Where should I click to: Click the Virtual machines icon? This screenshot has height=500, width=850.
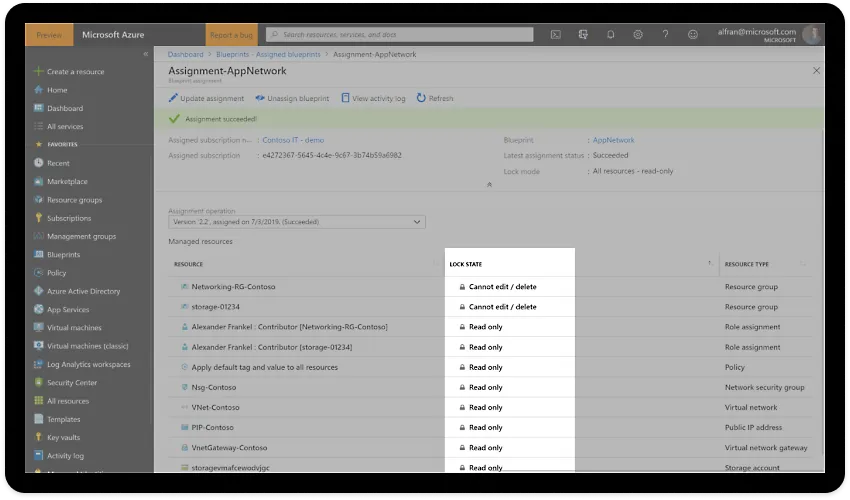[38, 328]
